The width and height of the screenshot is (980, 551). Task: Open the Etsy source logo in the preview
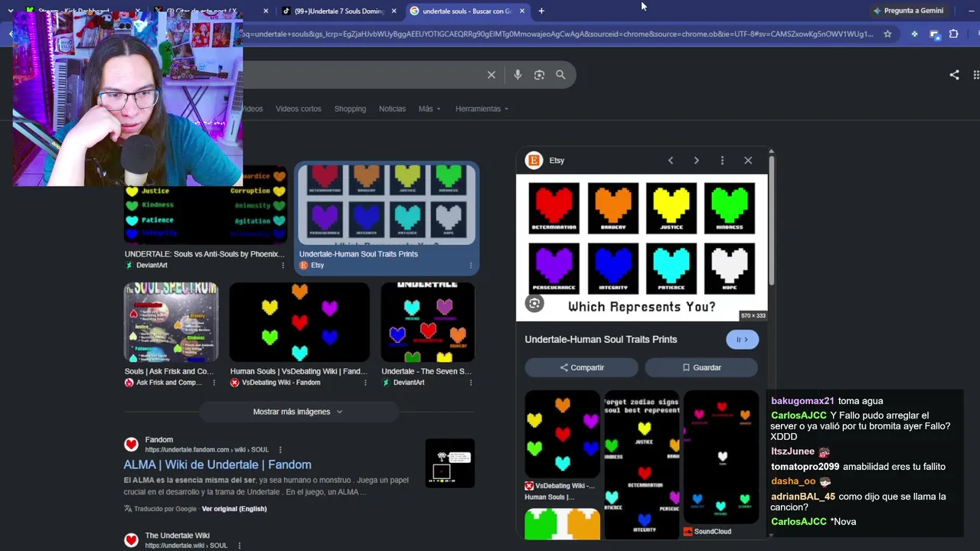pyautogui.click(x=534, y=160)
